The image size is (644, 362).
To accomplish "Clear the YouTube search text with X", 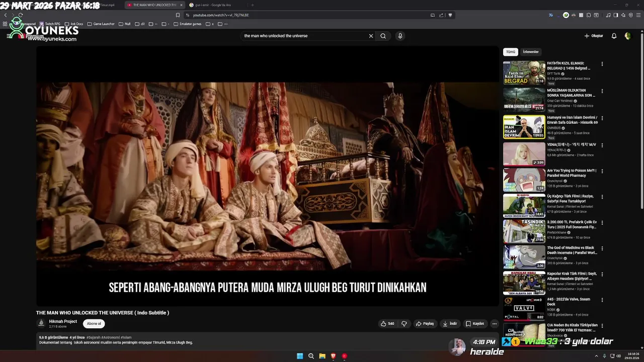I will pyautogui.click(x=371, y=36).
